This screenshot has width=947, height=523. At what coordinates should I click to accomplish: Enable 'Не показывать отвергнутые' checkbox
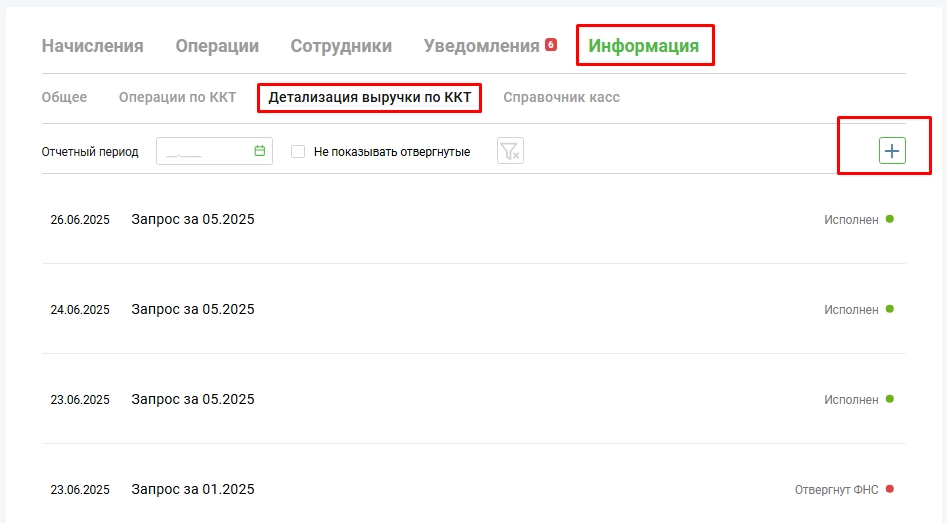(x=298, y=152)
